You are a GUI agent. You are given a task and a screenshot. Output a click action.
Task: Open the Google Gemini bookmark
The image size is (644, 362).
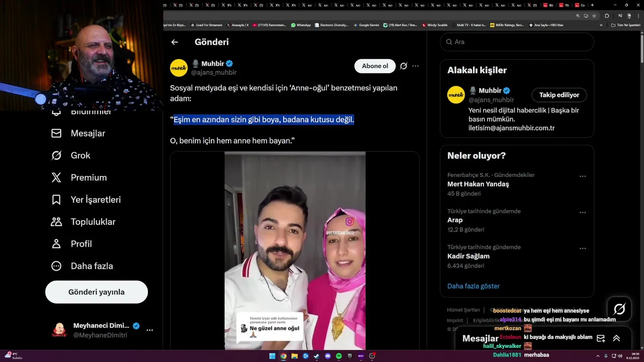point(366,25)
